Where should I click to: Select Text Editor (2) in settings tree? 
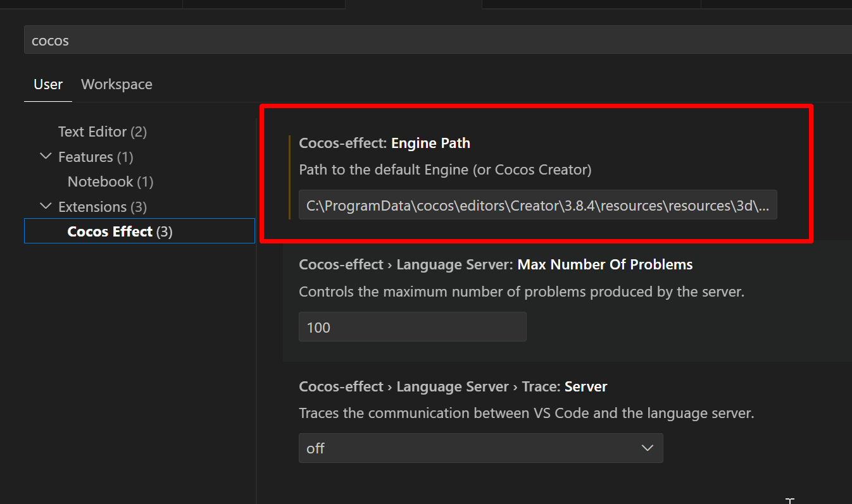(x=103, y=132)
